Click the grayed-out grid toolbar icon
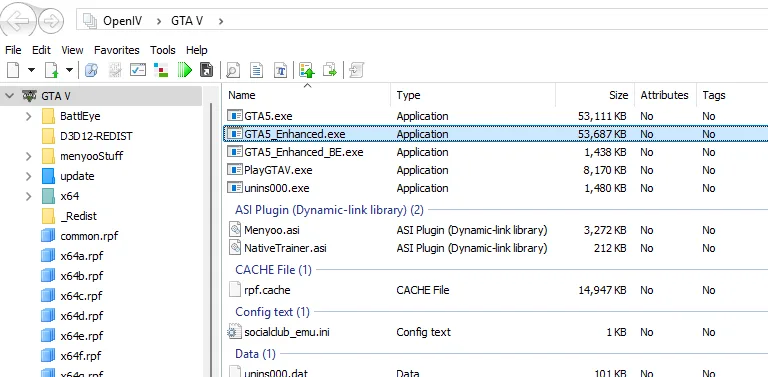Image resolution: width=768 pixels, height=377 pixels. [115, 71]
